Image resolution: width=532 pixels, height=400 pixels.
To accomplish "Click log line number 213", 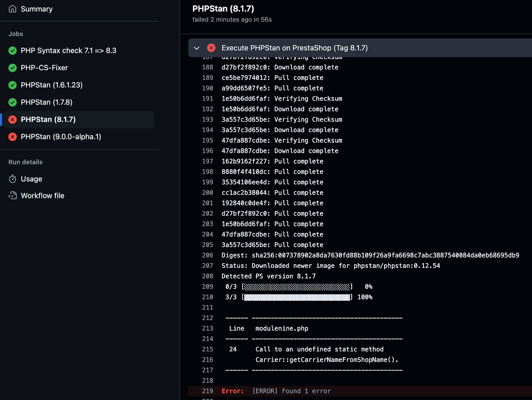I will point(207,328).
